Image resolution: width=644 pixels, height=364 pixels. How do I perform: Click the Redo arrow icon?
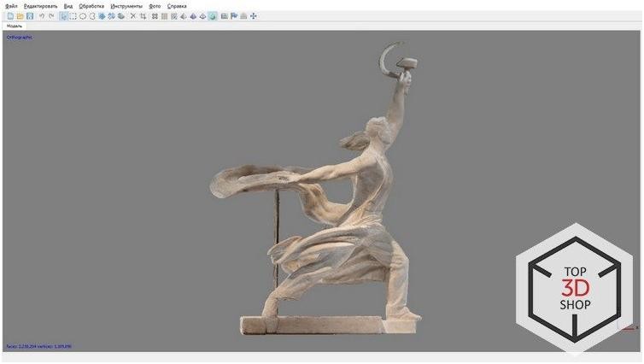(x=51, y=16)
